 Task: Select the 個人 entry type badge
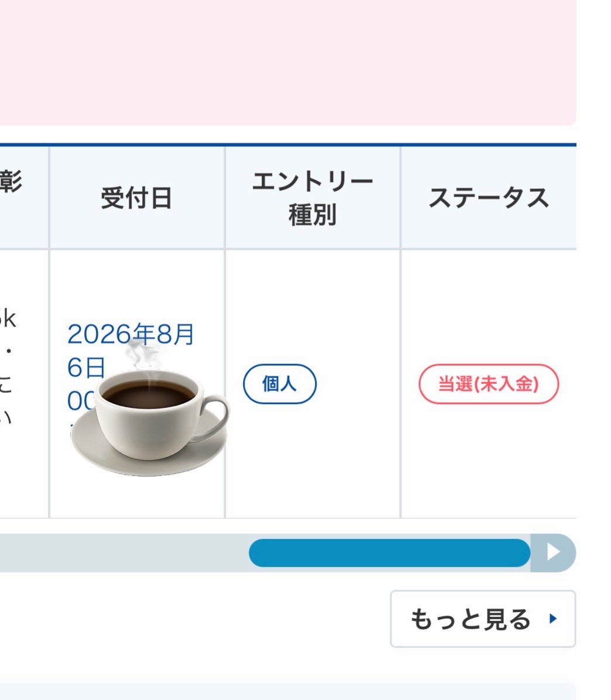click(x=280, y=384)
